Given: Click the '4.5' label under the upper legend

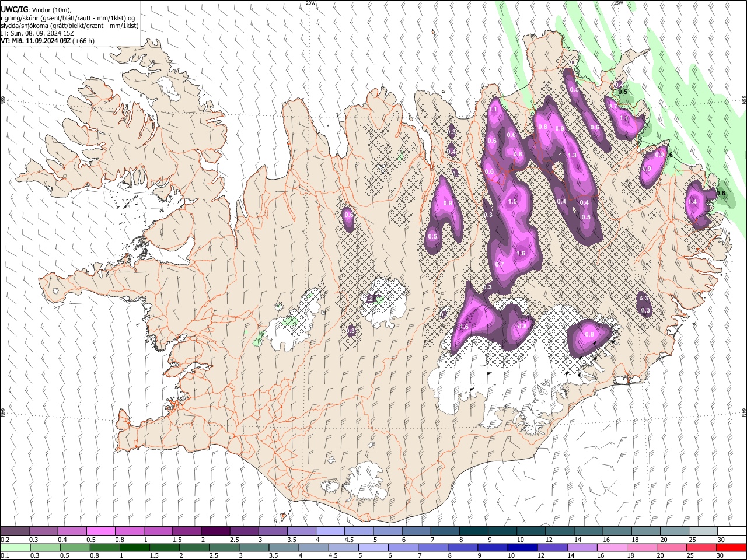Looking at the screenshot, I should tap(349, 540).
